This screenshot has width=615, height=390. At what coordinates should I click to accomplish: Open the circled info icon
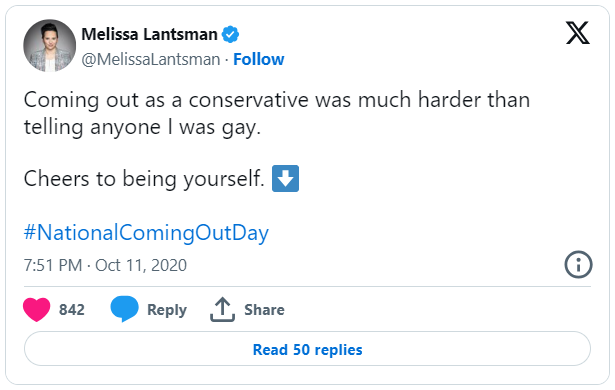[578, 264]
